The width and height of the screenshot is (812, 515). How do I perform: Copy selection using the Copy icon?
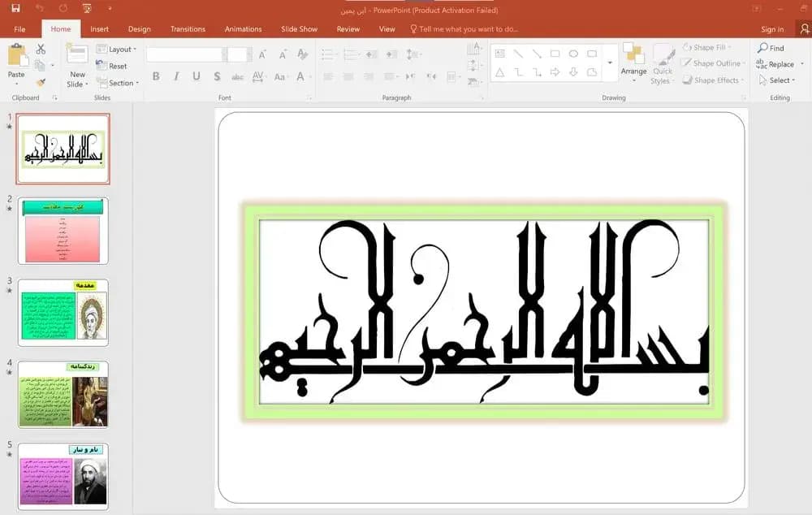(x=40, y=66)
